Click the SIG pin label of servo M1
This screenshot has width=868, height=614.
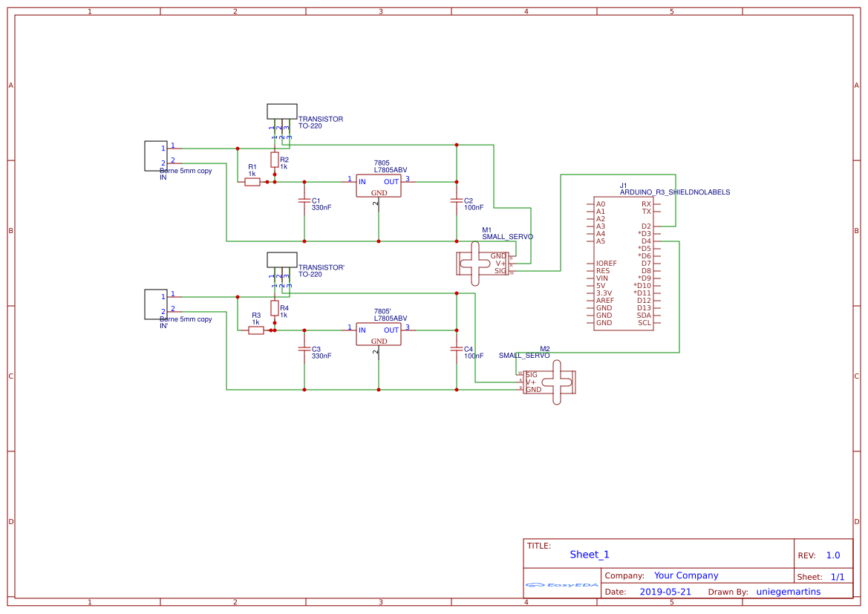[500, 271]
